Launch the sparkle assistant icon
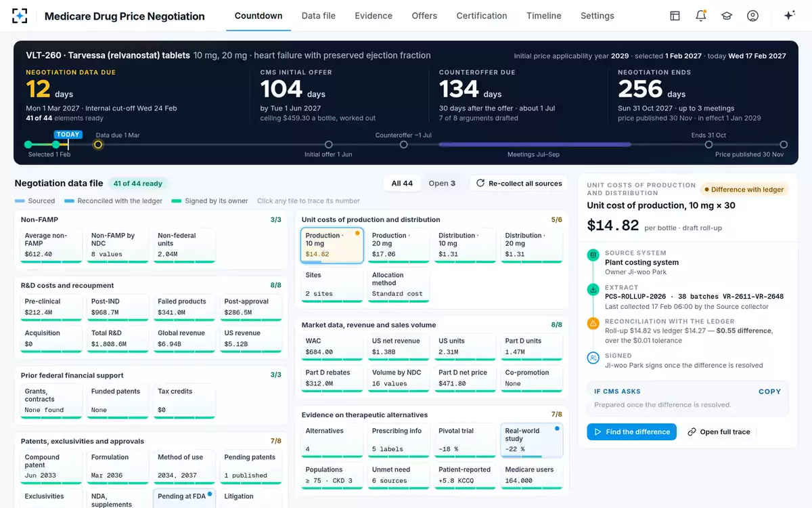The width and height of the screenshot is (812, 508). pyautogui.click(x=789, y=16)
